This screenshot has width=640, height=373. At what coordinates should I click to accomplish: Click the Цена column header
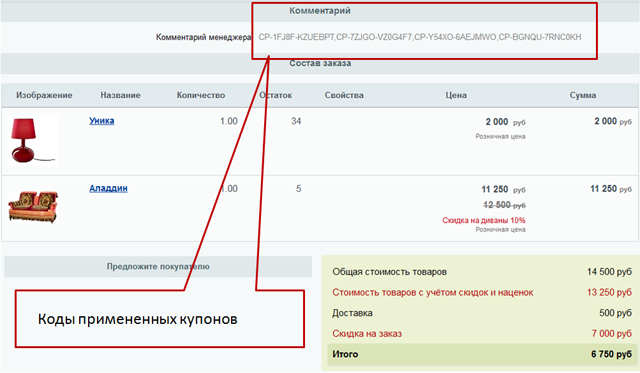456,95
